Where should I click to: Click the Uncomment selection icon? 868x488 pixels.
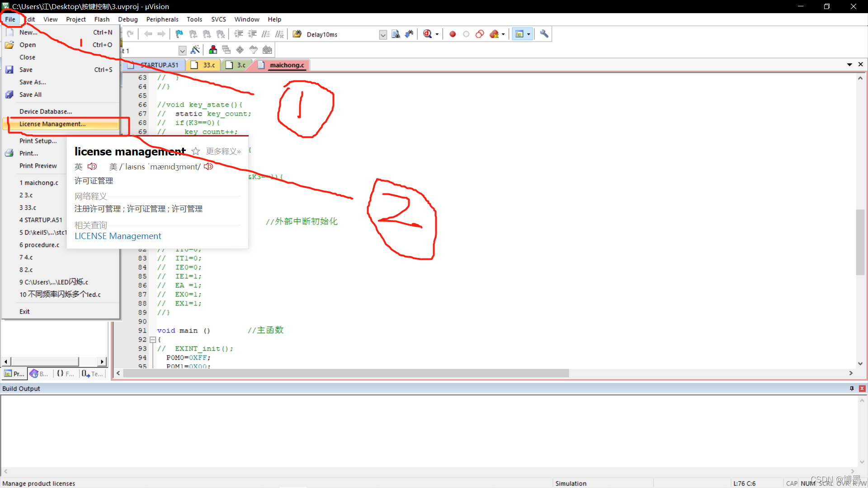tap(279, 34)
